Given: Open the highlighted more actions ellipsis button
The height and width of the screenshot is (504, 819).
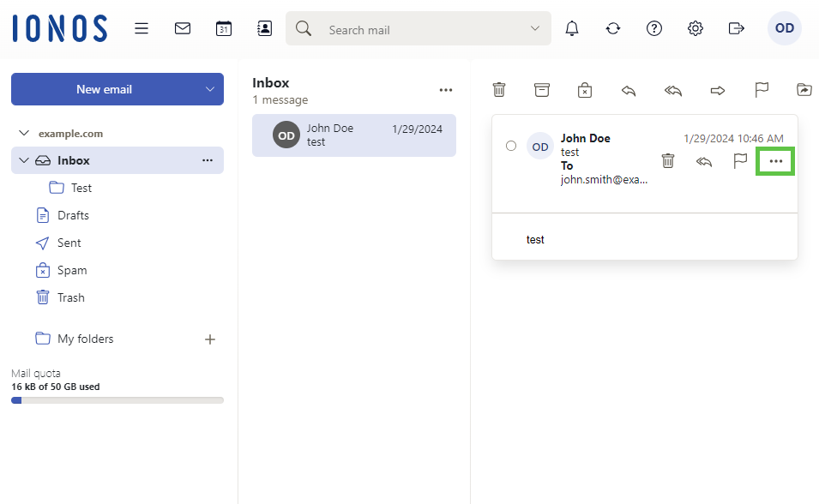Looking at the screenshot, I should [776, 161].
